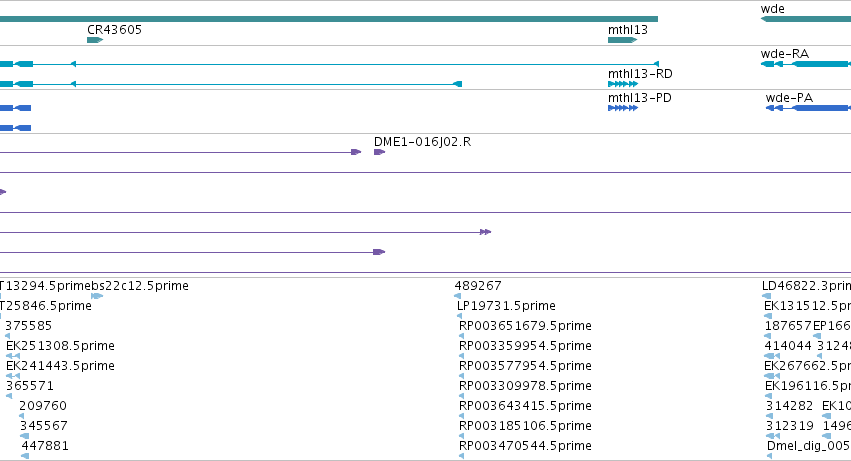This screenshot has height=461, width=851.
Task: Open the RP003651679.5prime feature label
Action: (525, 326)
